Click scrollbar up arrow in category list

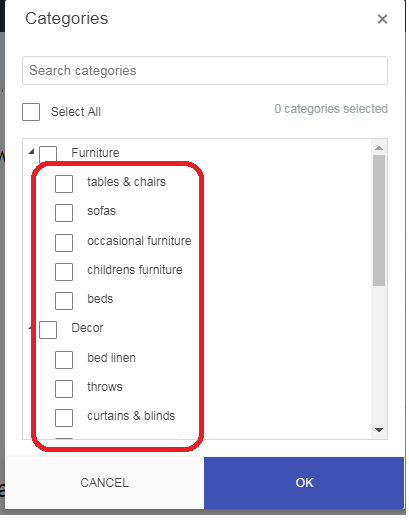click(379, 148)
